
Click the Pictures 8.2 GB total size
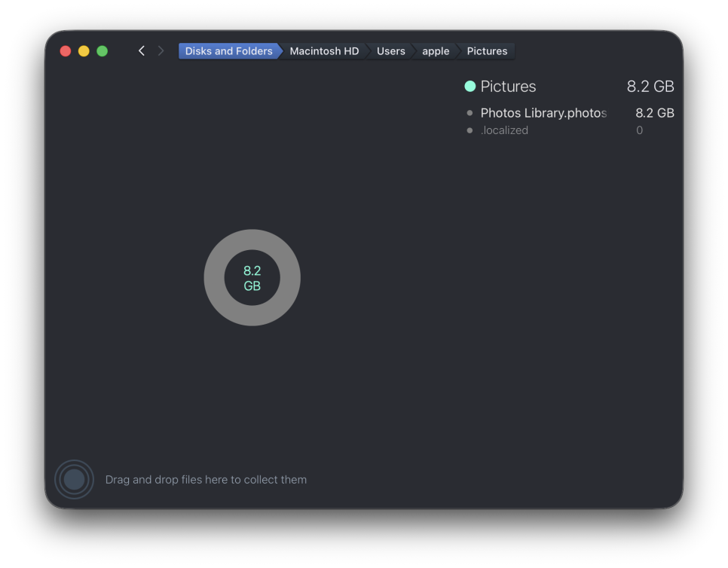650,87
